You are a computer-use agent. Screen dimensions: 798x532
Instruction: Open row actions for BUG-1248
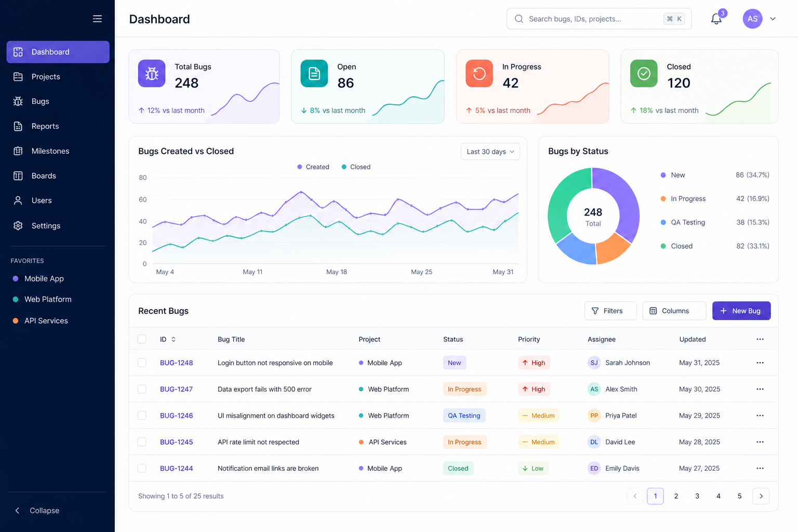[760, 363]
